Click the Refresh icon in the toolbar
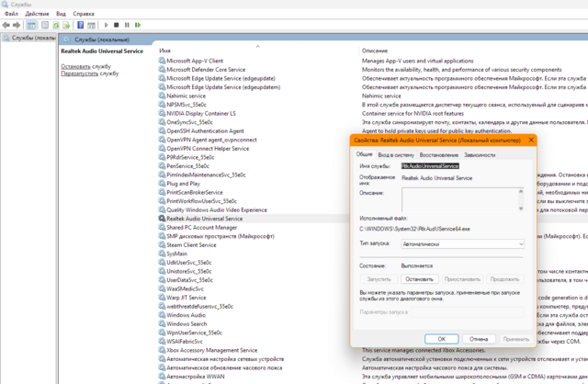The height and width of the screenshot is (384, 588). [55, 25]
